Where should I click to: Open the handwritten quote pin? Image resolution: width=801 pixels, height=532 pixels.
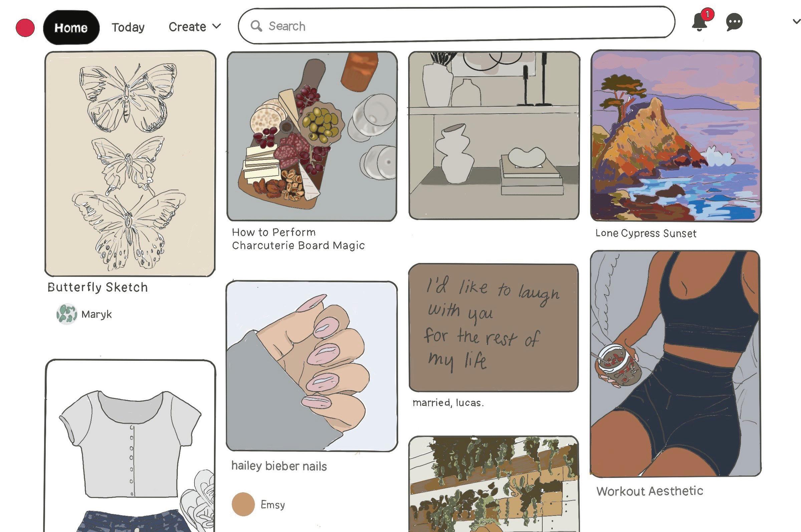click(x=494, y=328)
